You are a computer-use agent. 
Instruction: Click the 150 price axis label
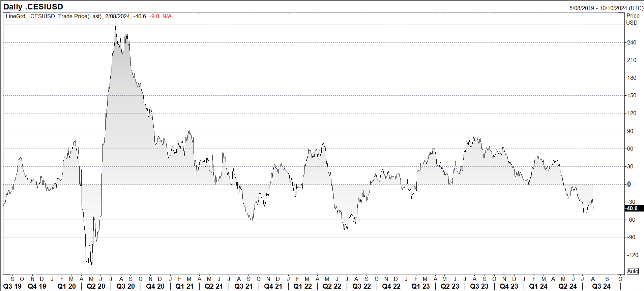coord(632,95)
